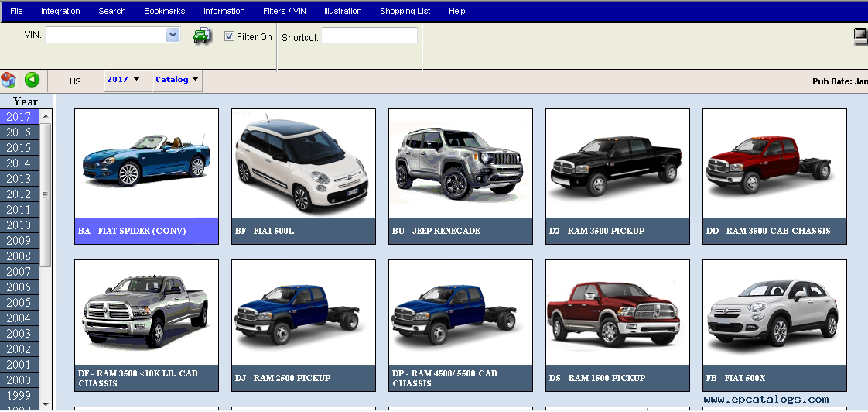Click the US market label
This screenshot has height=412, width=868.
click(x=75, y=81)
